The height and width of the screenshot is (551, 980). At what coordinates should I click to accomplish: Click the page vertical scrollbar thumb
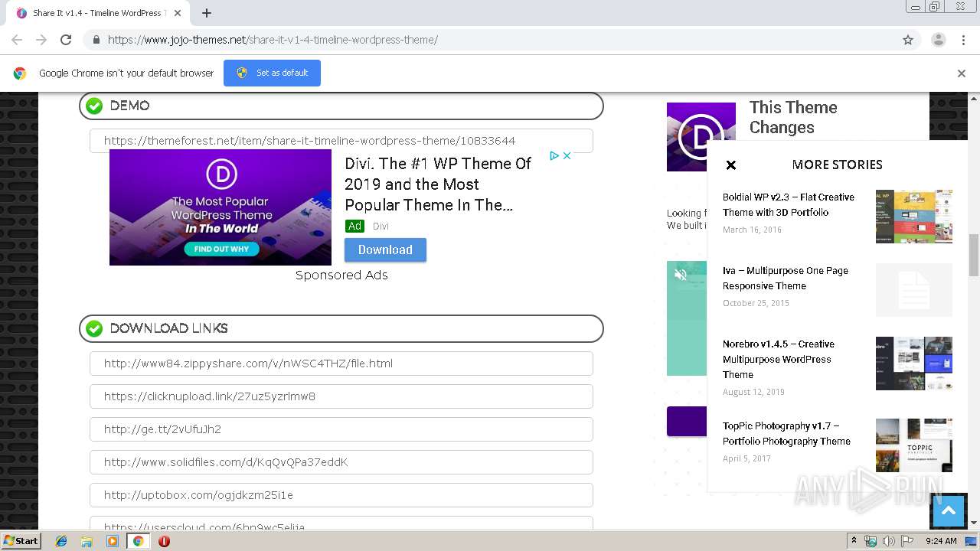[x=974, y=255]
